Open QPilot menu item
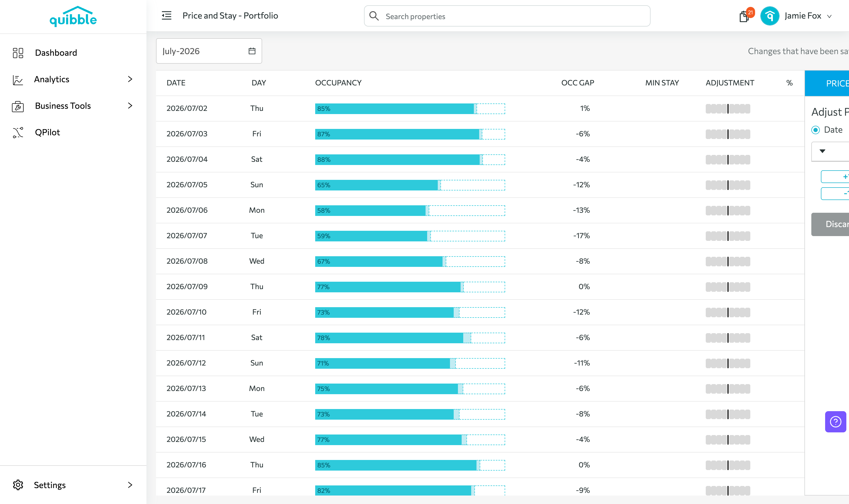This screenshot has height=504, width=849. [x=47, y=132]
